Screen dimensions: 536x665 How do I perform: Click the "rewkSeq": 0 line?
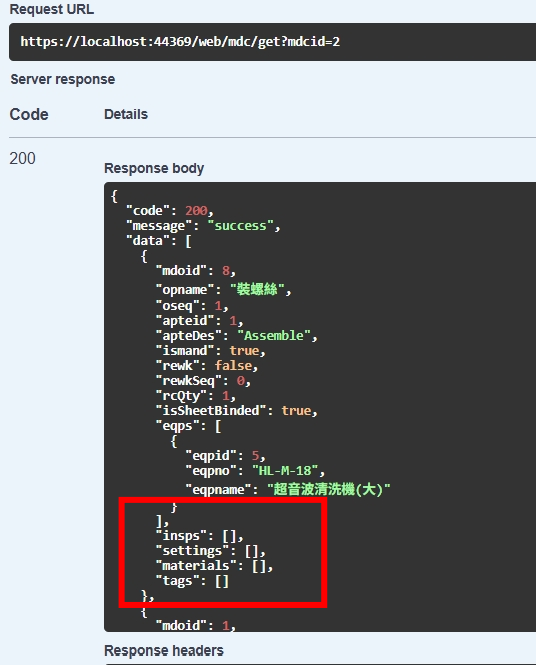pyautogui.click(x=203, y=381)
